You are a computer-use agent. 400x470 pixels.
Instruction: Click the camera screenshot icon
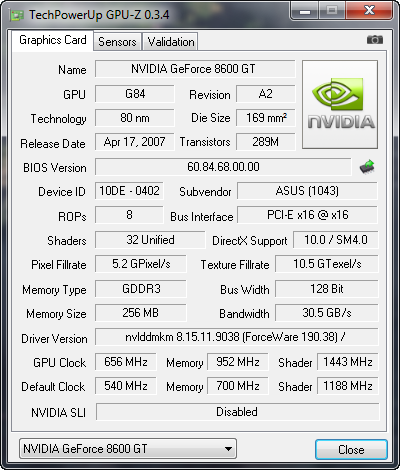pyautogui.click(x=375, y=40)
